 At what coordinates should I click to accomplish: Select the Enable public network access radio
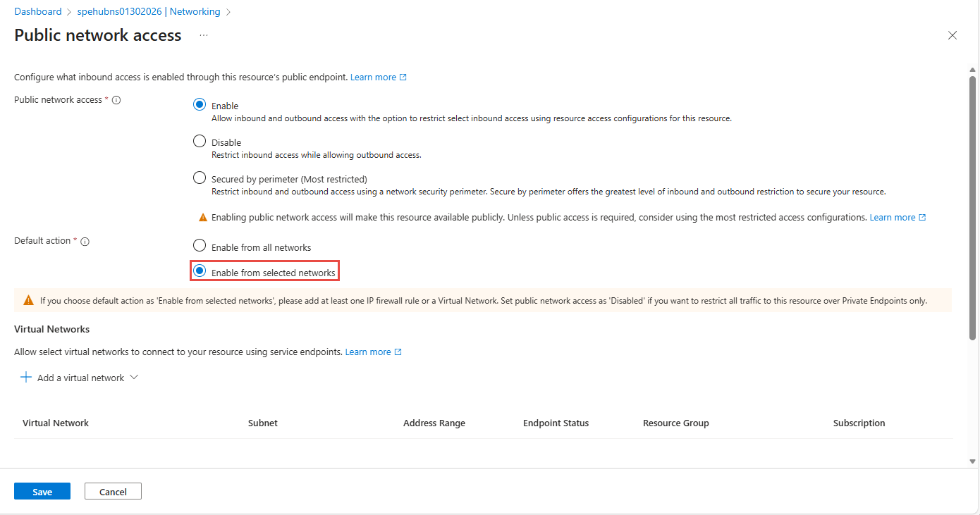pyautogui.click(x=200, y=105)
